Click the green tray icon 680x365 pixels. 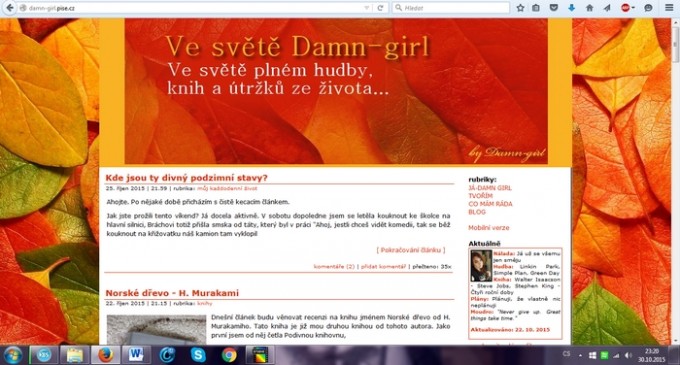click(604, 355)
